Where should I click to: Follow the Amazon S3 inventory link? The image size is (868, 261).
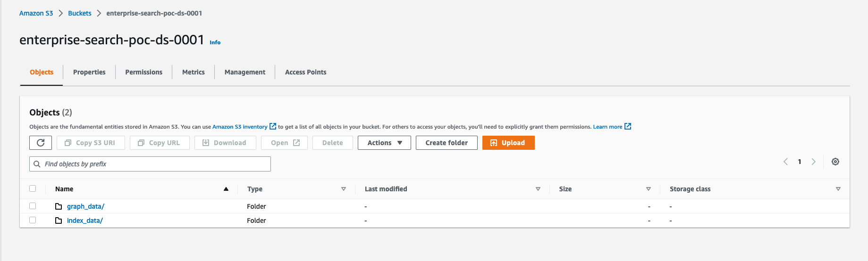(240, 127)
